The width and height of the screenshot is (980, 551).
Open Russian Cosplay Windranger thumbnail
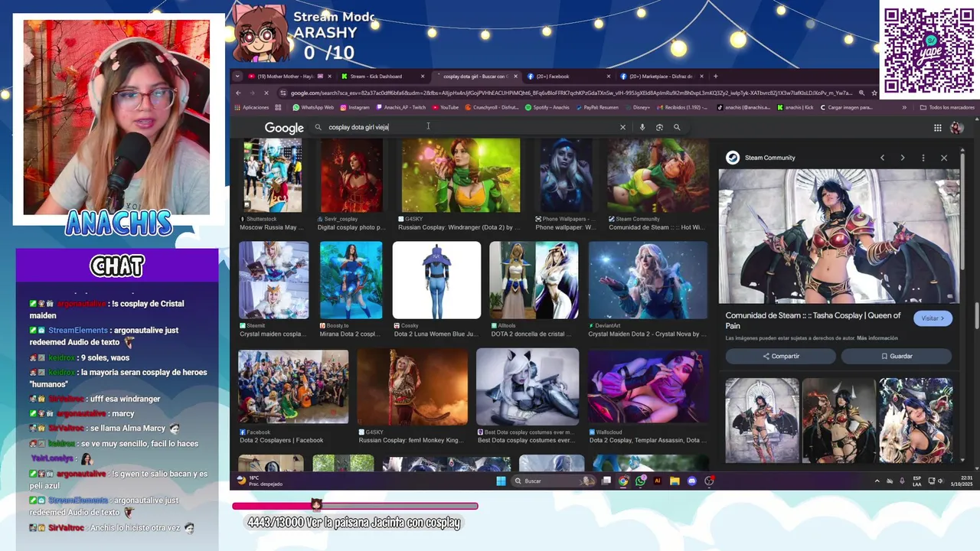click(x=461, y=175)
